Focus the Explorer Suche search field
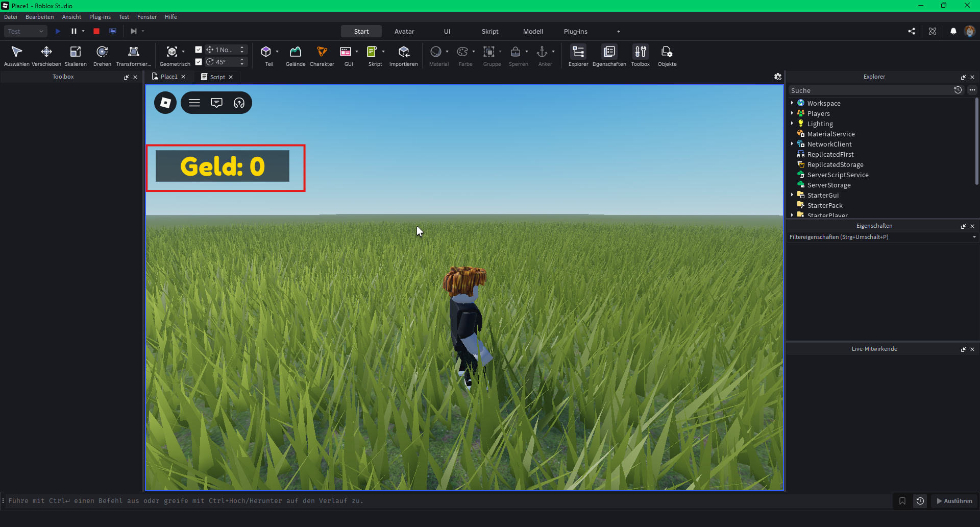The width and height of the screenshot is (980, 527). (x=870, y=90)
